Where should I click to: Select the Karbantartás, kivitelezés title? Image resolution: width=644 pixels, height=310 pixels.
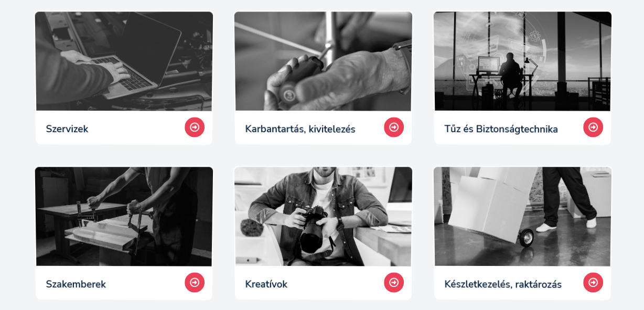tap(300, 129)
